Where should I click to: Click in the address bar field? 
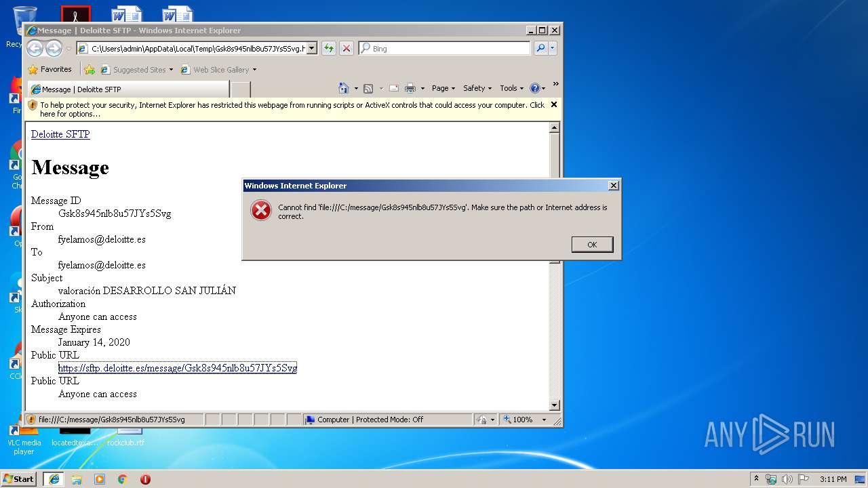(197, 48)
